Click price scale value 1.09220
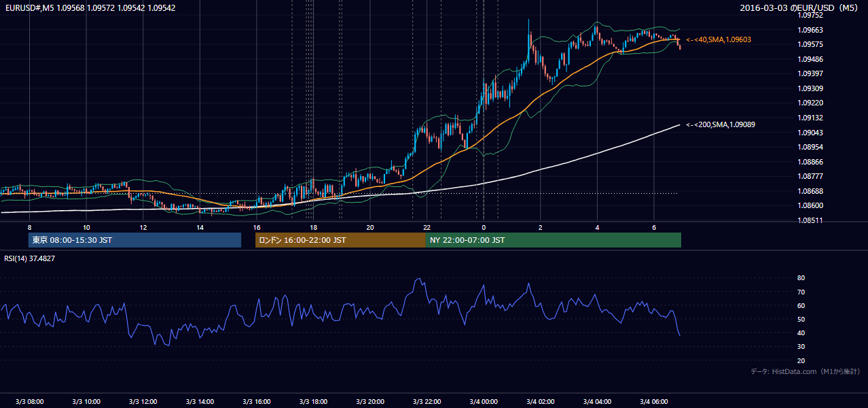The height and width of the screenshot is (408, 868). [x=810, y=103]
